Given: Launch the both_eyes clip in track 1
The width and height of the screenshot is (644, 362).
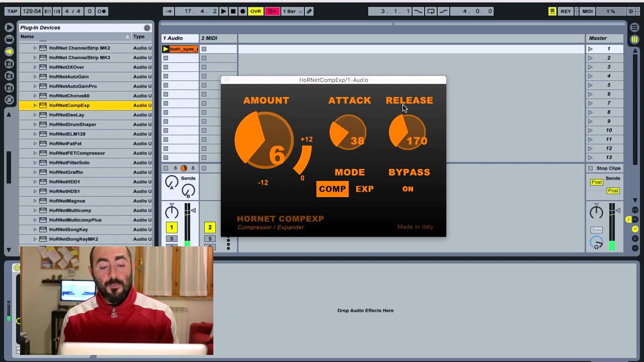Looking at the screenshot, I should tap(166, 49).
